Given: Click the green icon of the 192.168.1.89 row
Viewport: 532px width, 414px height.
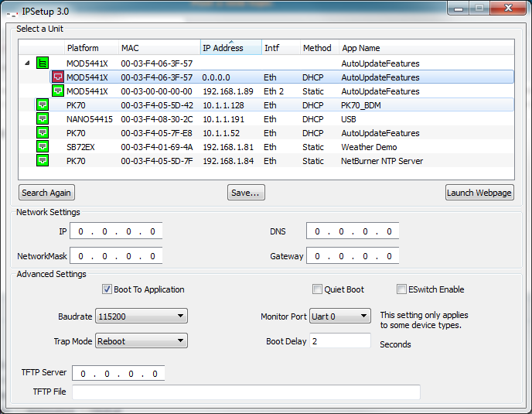Looking at the screenshot, I should point(58,91).
